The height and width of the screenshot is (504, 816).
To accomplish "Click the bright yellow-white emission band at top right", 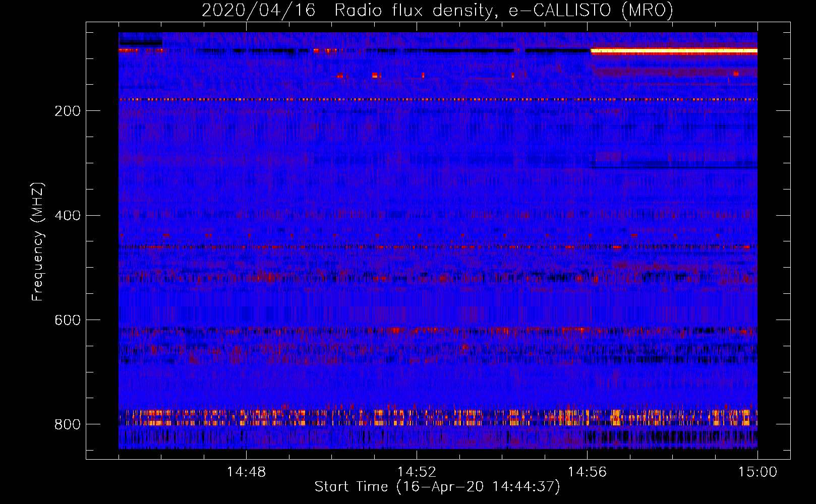I will click(674, 51).
